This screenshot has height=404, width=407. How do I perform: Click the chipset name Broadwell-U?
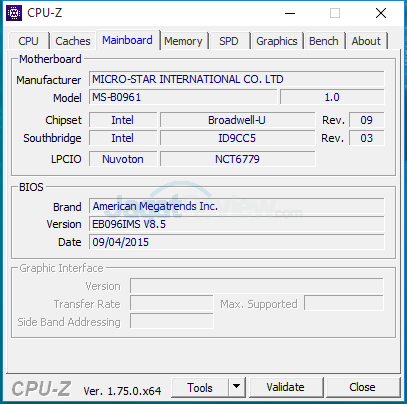237,120
